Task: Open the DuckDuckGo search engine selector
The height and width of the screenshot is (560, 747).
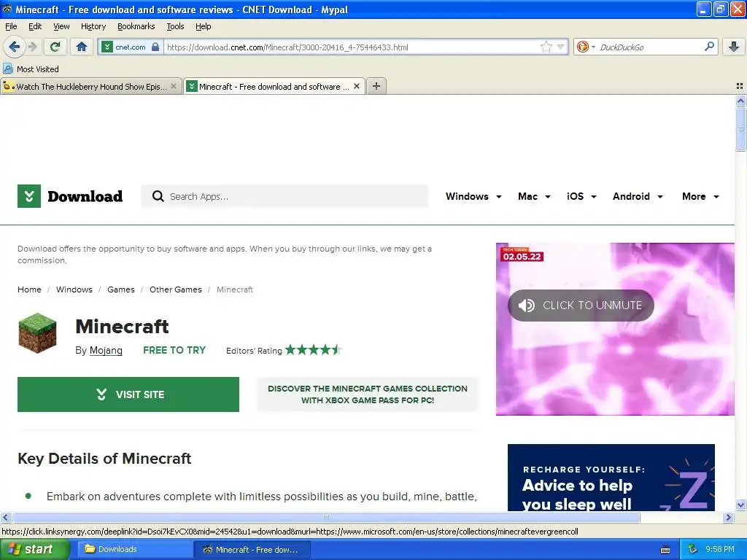Action: [586, 47]
